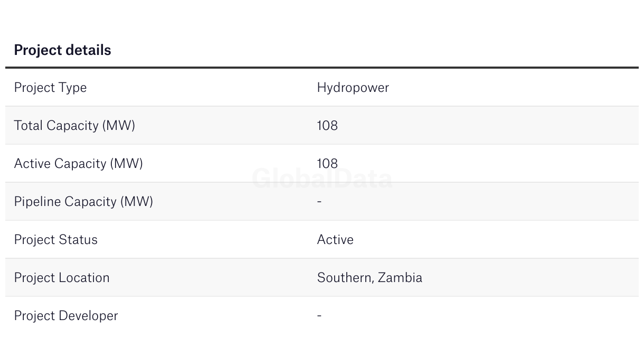Click the GlobalData watermark
This screenshot has height=356, width=644.
[322, 179]
